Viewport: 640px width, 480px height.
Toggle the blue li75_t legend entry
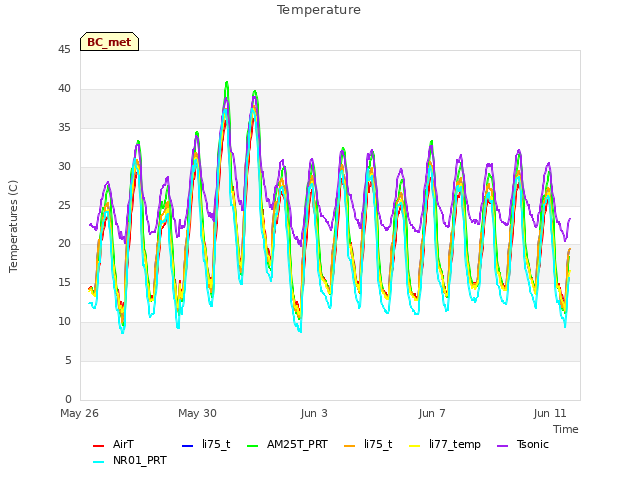coord(206,444)
